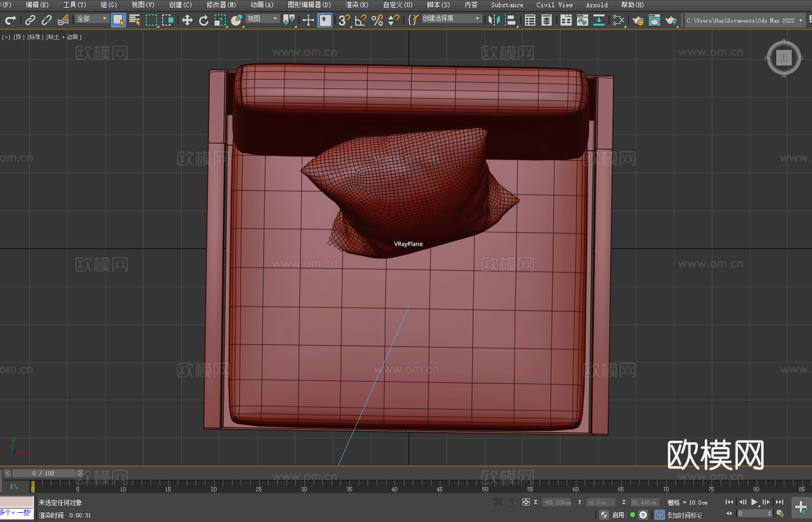
Task: Click the Z coordinate field
Action: [x=645, y=502]
